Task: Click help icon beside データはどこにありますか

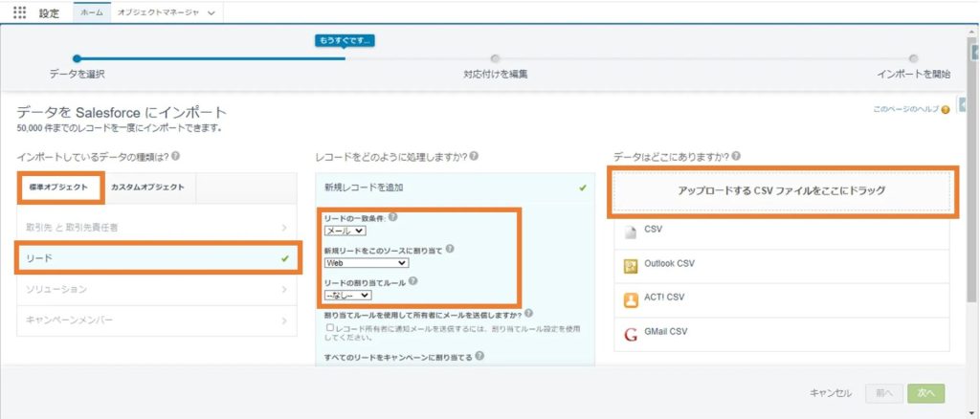Action: tap(735, 156)
